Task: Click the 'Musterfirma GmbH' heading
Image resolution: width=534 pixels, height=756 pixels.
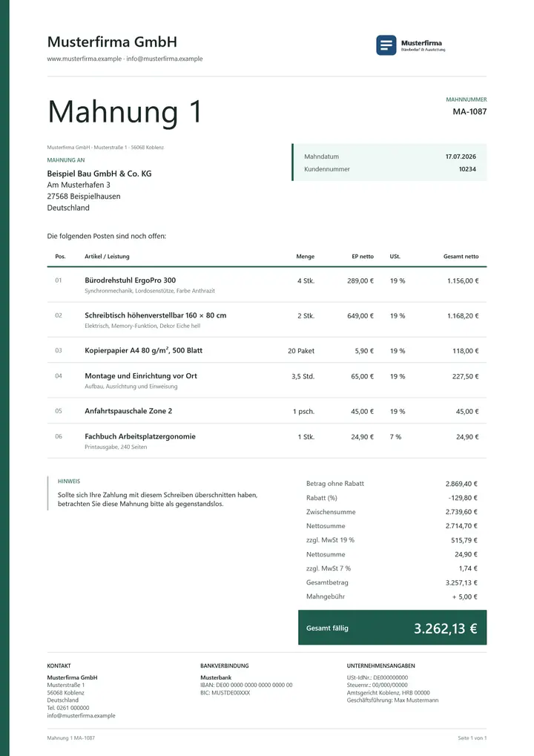Action: [x=112, y=42]
